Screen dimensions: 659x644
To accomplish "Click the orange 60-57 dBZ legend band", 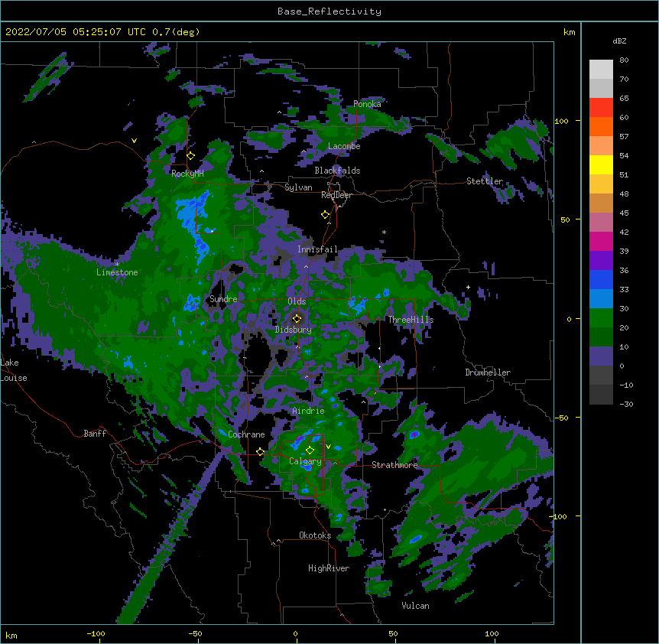I will pos(601,126).
